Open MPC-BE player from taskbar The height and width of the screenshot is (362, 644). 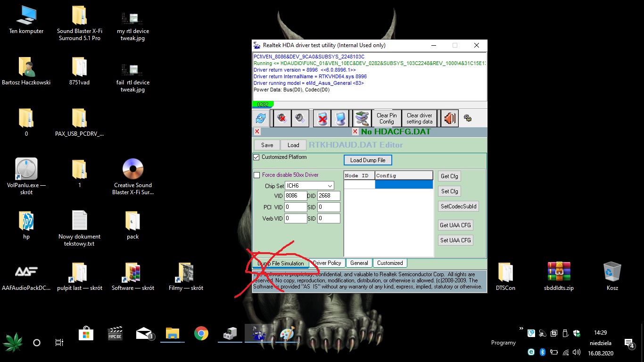click(x=116, y=334)
